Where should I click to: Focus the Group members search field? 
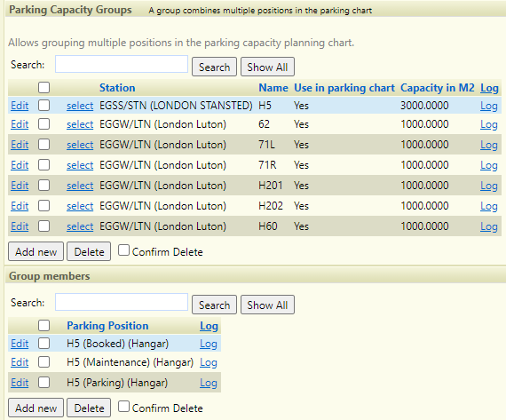(x=122, y=302)
